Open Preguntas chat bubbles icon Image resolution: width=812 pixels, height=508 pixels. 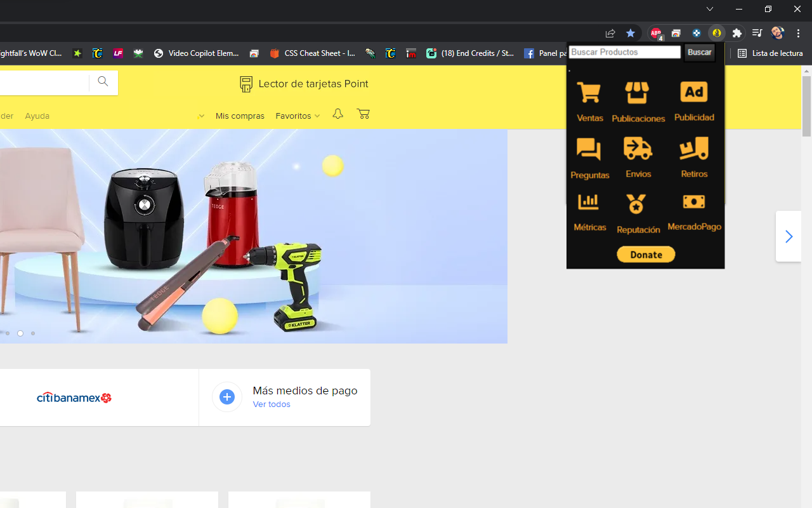tap(589, 150)
